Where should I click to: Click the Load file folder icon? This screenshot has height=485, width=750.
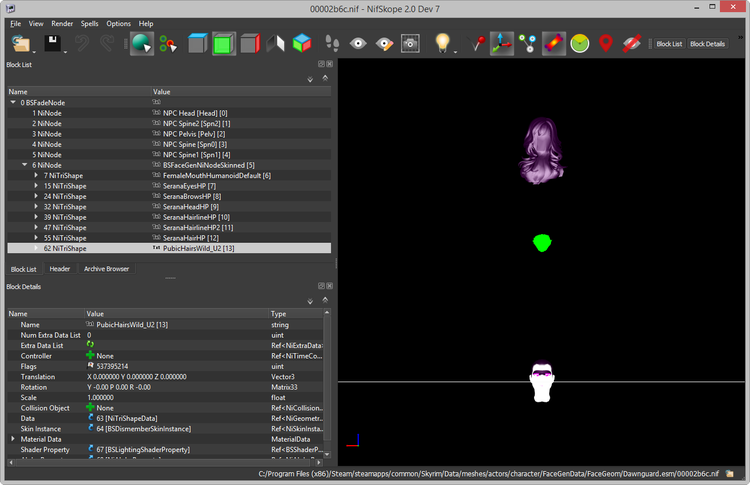[20, 44]
